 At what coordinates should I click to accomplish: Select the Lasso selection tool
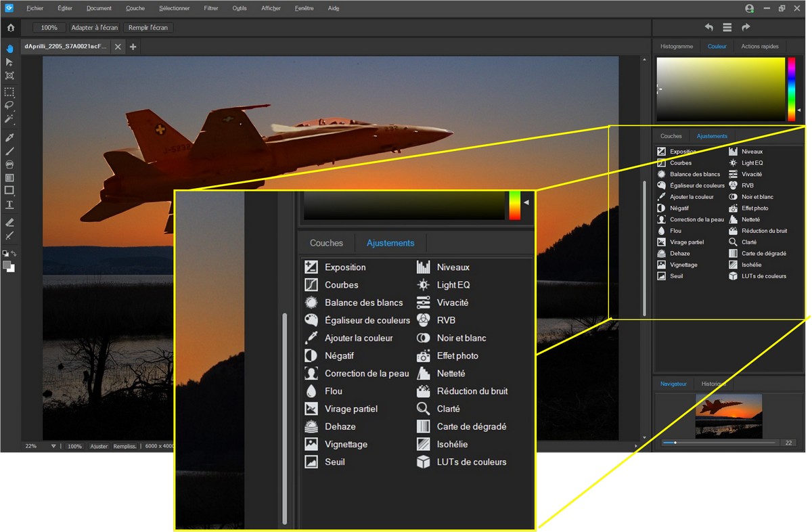point(9,105)
